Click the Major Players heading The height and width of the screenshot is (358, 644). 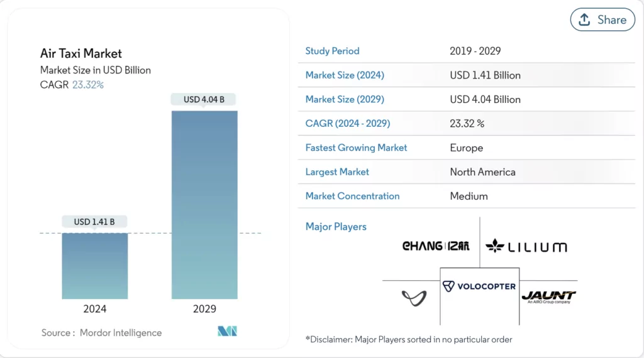[336, 227]
